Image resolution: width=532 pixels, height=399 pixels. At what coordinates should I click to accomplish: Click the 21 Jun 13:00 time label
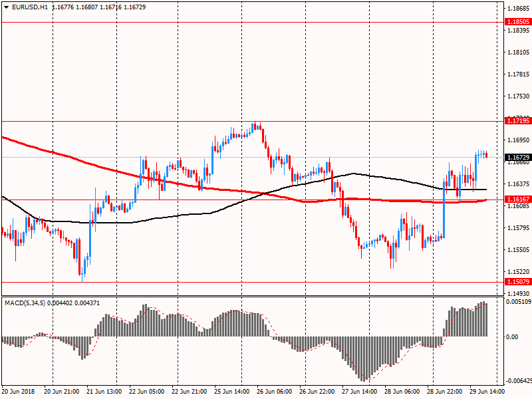[104, 391]
